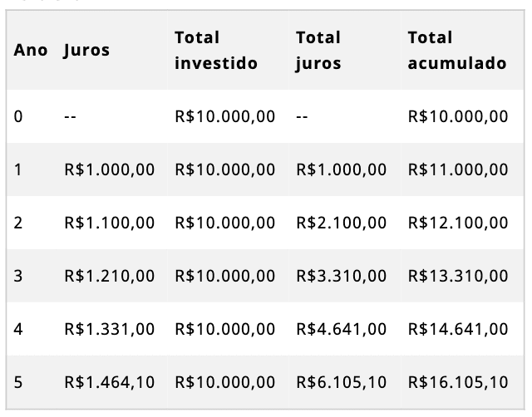
Task: Select the "Total juros" column header
Action: tap(318, 50)
